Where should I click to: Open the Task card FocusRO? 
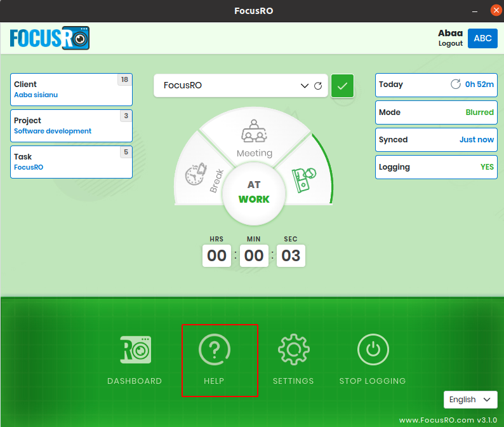pos(71,162)
